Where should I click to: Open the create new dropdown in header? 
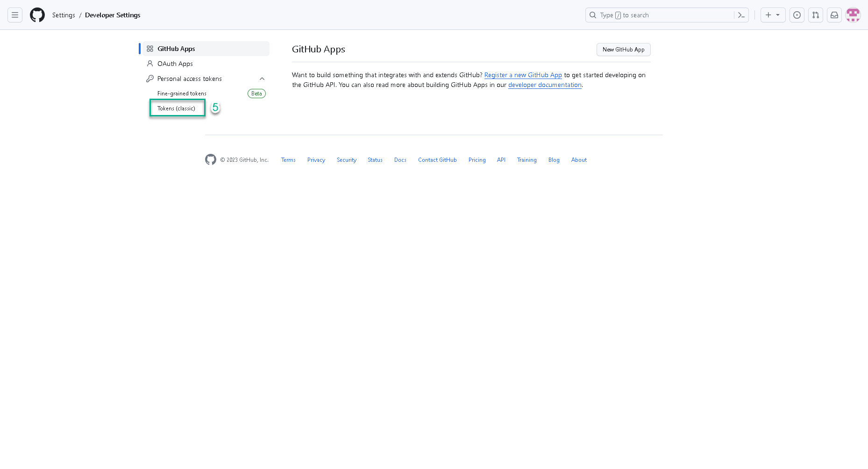[773, 15]
